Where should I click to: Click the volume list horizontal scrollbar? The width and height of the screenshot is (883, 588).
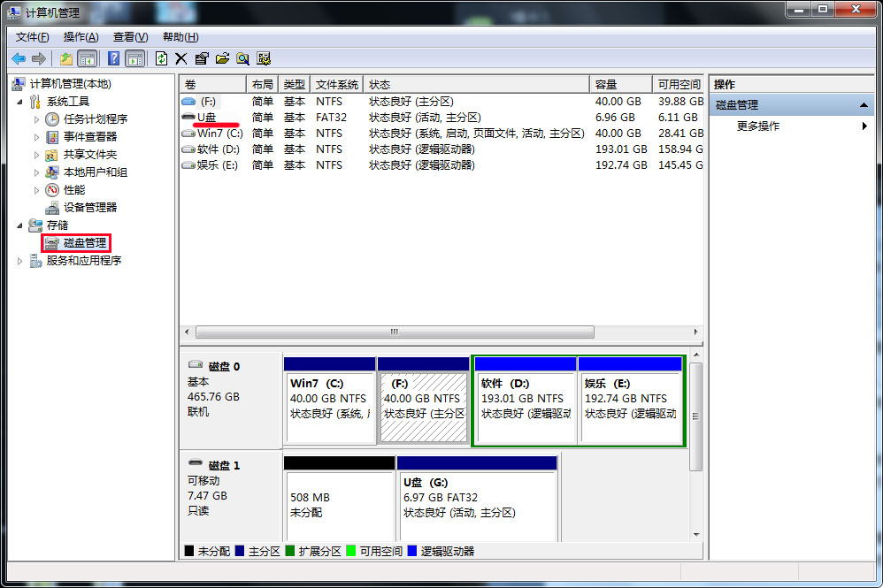[394, 332]
